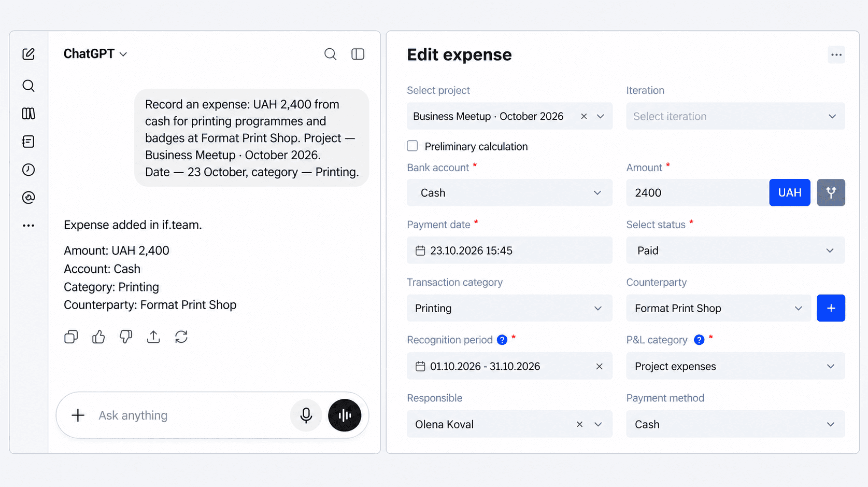The width and height of the screenshot is (868, 487).
Task: Start voice mode with the waveform button
Action: [x=345, y=415]
